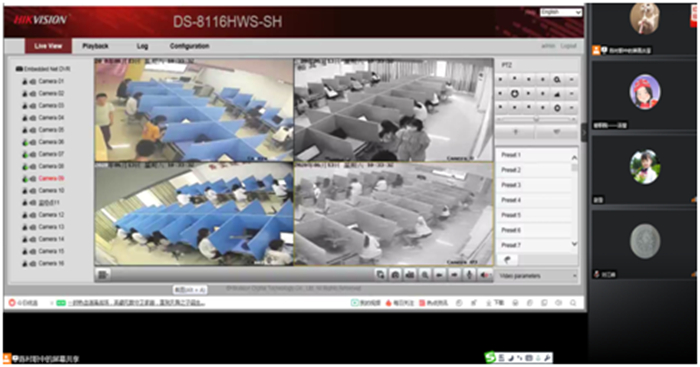Image resolution: width=700 pixels, height=367 pixels.
Task: Click the capture snapshot camera icon
Action: pos(395,275)
